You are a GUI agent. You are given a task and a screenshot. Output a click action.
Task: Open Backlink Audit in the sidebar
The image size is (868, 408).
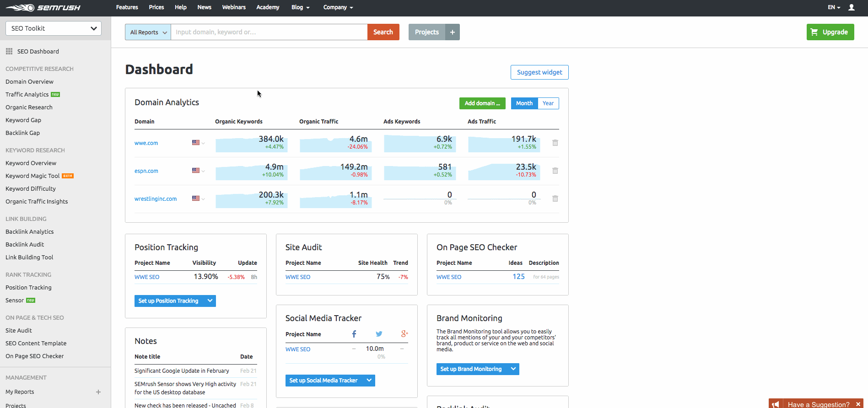pos(25,245)
